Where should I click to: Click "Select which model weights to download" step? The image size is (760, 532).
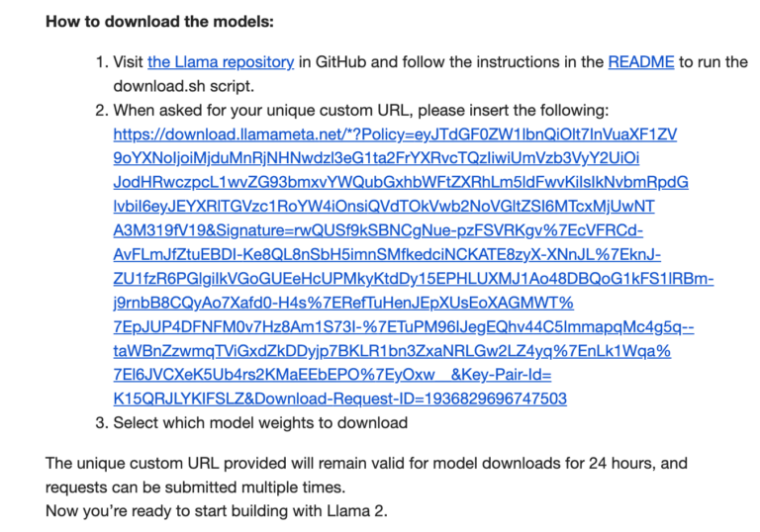pos(260,423)
